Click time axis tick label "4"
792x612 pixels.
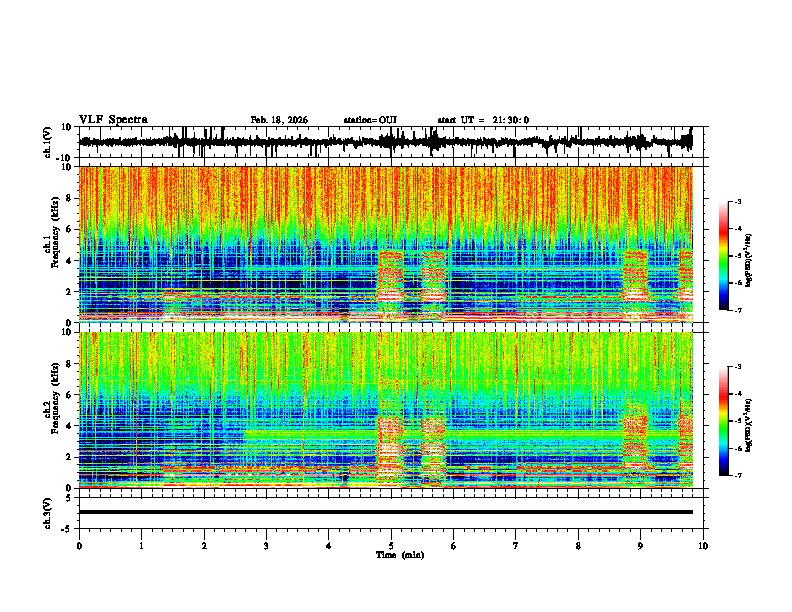329,546
